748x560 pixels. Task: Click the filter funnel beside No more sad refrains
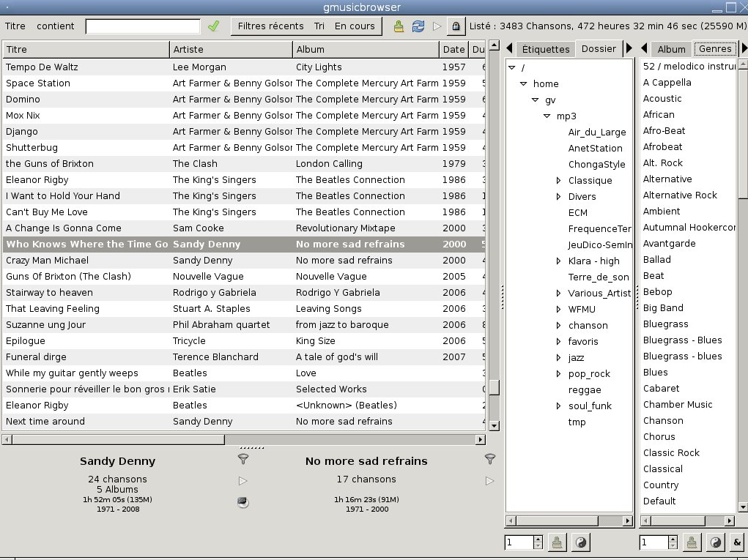point(490,459)
